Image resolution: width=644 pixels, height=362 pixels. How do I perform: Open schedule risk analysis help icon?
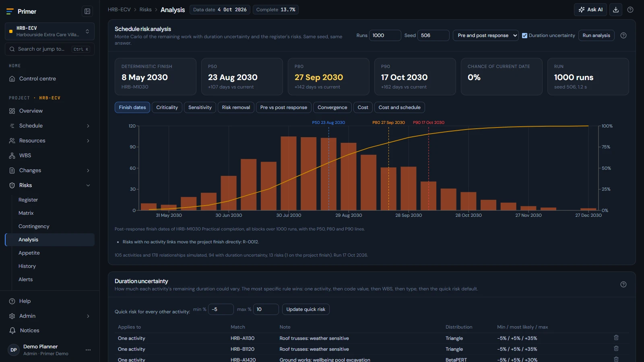click(623, 35)
